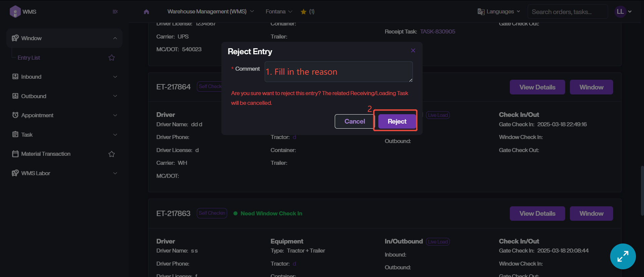The height and width of the screenshot is (277, 644).
Task: Collapse the sidebar with the menu icon
Action: [115, 12]
